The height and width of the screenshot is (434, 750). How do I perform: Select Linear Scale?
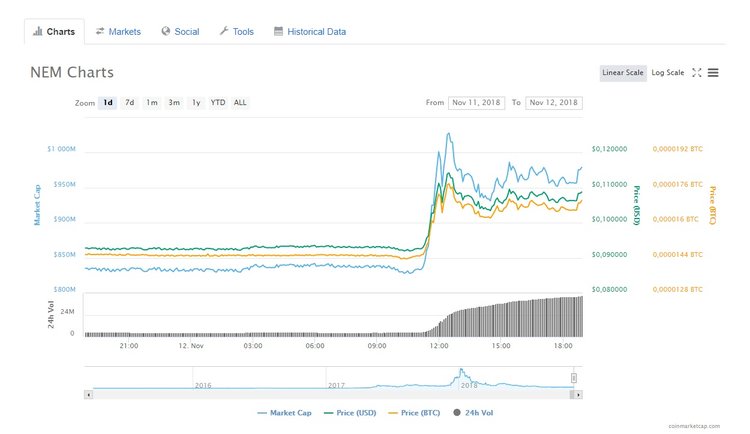pos(623,73)
